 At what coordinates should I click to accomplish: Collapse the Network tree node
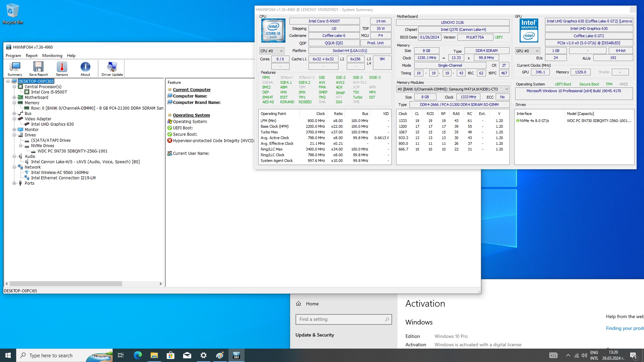14,167
